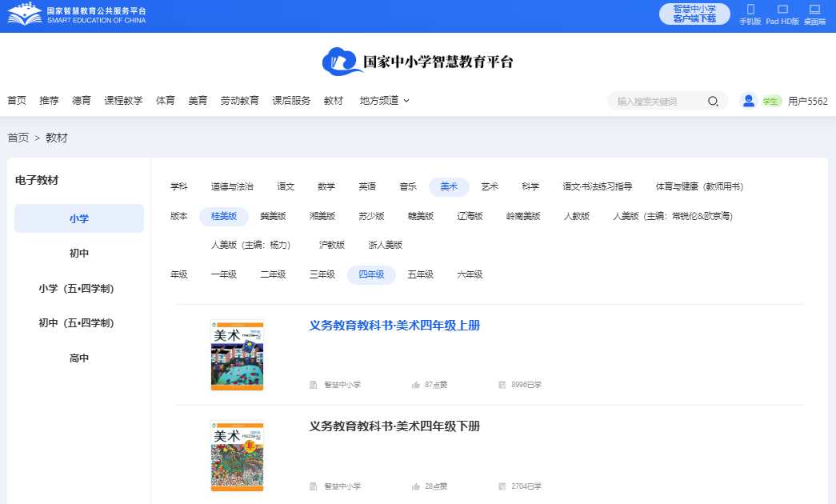
Task: Select the 三年级 grade filter
Action: tap(322, 274)
